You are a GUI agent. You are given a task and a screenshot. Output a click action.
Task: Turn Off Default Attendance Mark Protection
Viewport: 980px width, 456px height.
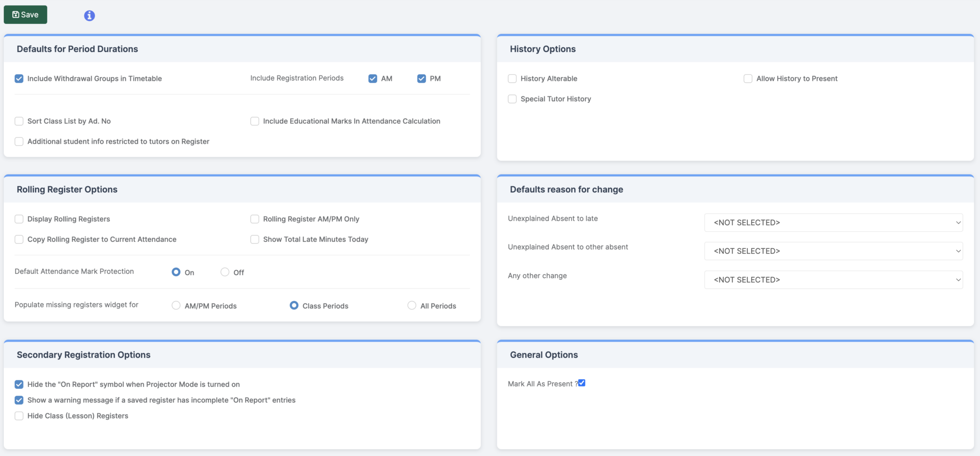225,272
